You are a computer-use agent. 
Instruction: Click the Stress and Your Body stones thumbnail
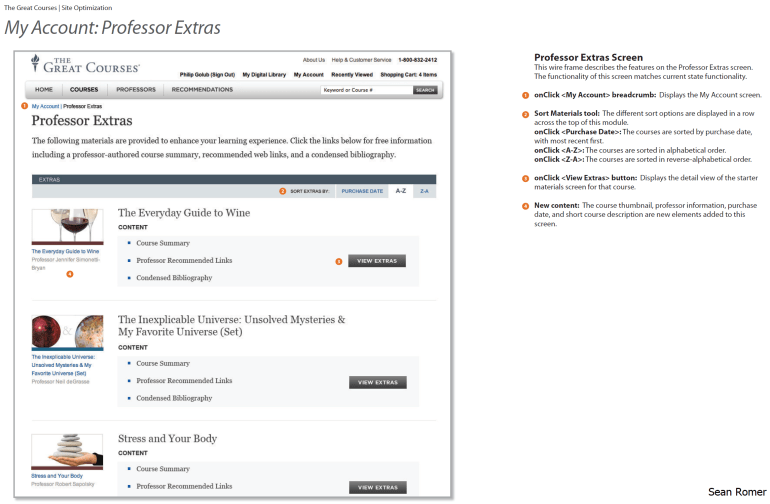[x=66, y=452]
